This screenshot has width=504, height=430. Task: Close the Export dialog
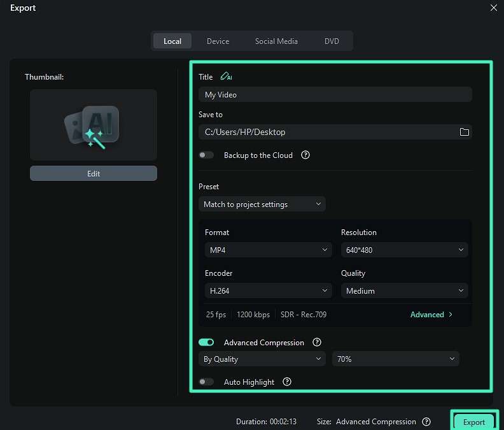click(x=494, y=8)
